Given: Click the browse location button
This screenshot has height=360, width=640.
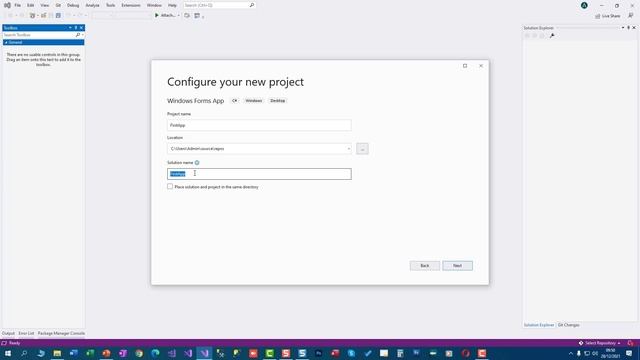Looking at the screenshot, I should tap(362, 149).
